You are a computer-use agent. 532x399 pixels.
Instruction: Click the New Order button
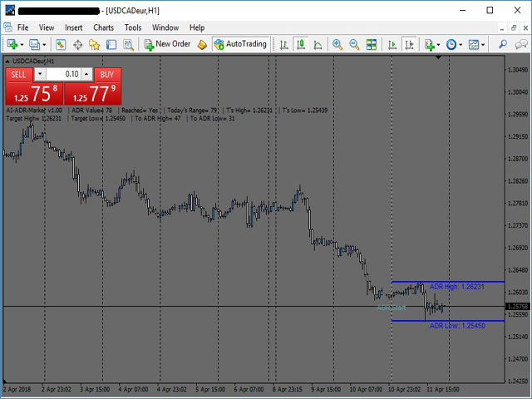(166, 44)
